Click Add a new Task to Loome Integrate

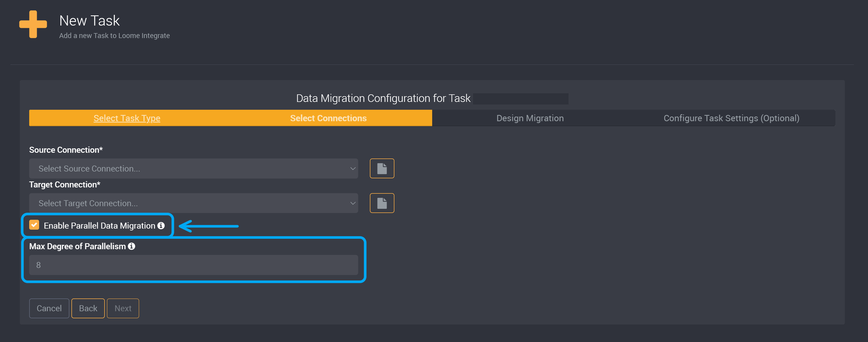coord(115,36)
